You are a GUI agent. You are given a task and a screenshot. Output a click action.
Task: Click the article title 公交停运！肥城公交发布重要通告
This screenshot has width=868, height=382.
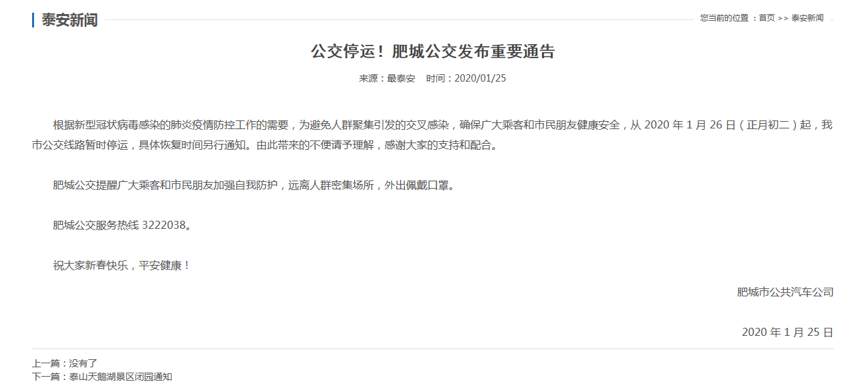click(x=433, y=52)
